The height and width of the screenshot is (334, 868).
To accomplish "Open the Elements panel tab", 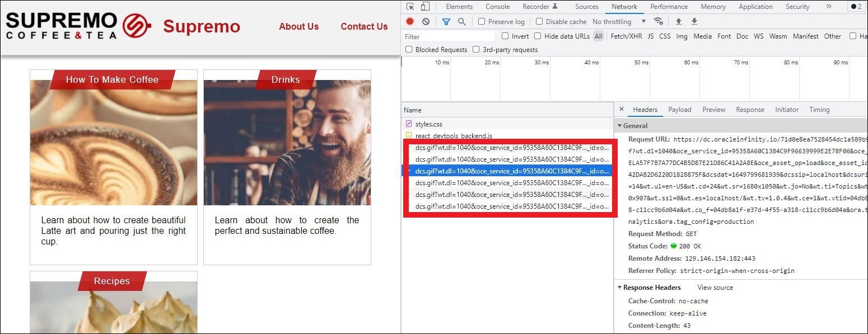I will (x=459, y=6).
